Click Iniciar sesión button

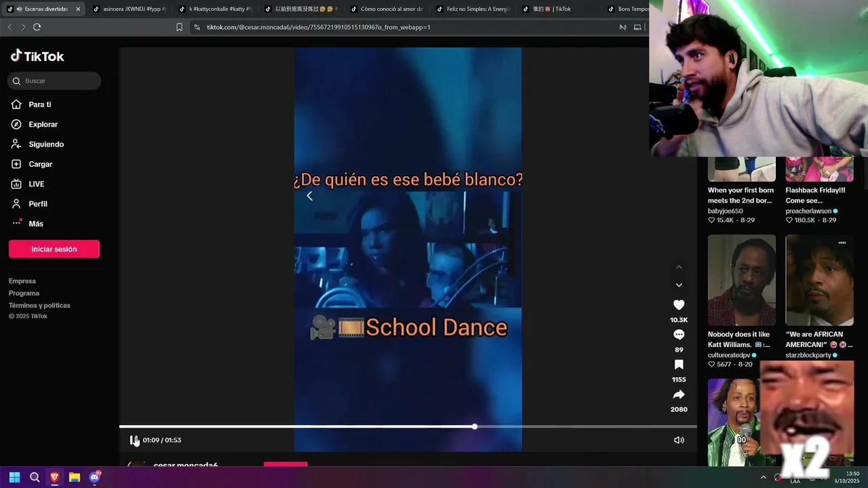(54, 249)
